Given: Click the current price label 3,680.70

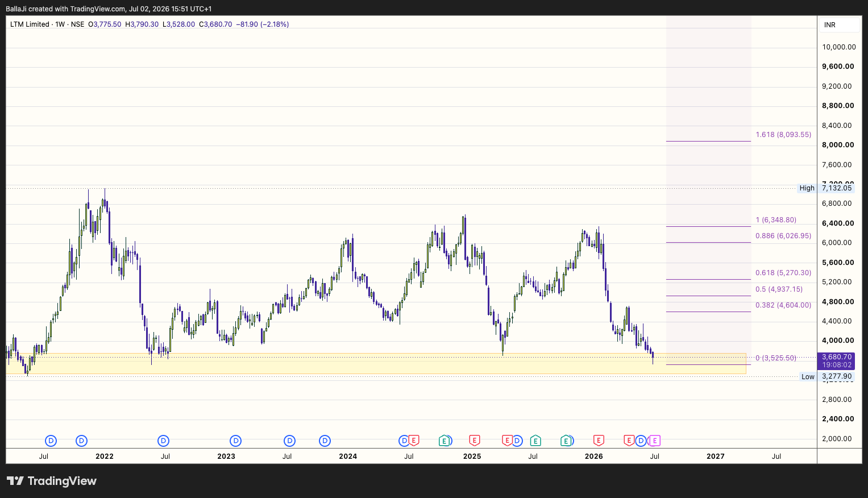Looking at the screenshot, I should point(837,357).
